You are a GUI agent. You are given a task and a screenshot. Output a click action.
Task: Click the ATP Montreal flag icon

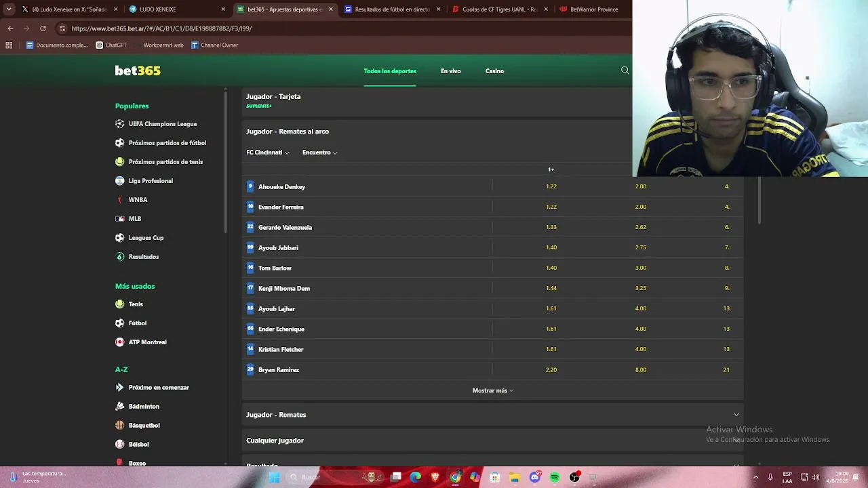pos(120,342)
